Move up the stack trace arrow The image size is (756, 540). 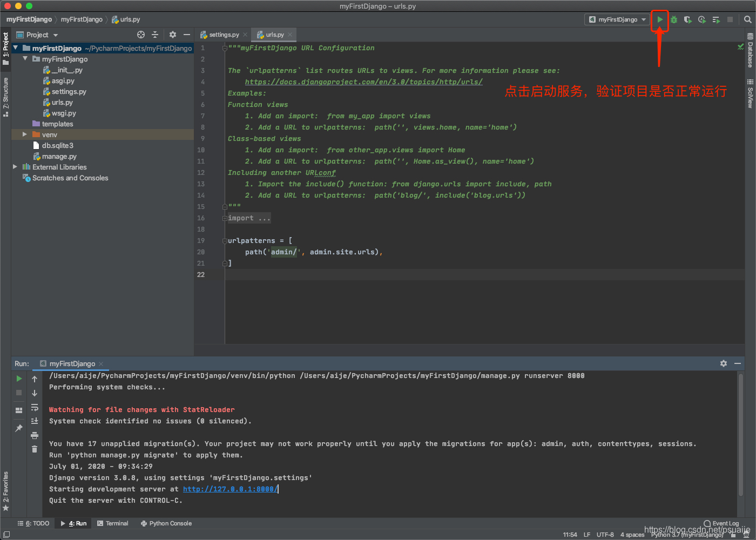[35, 379]
